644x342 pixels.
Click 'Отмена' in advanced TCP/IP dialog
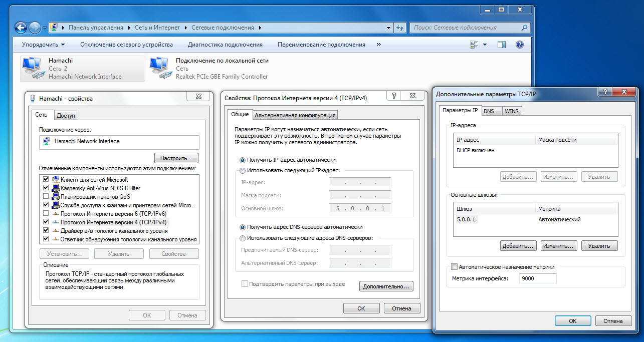pyautogui.click(x=613, y=321)
